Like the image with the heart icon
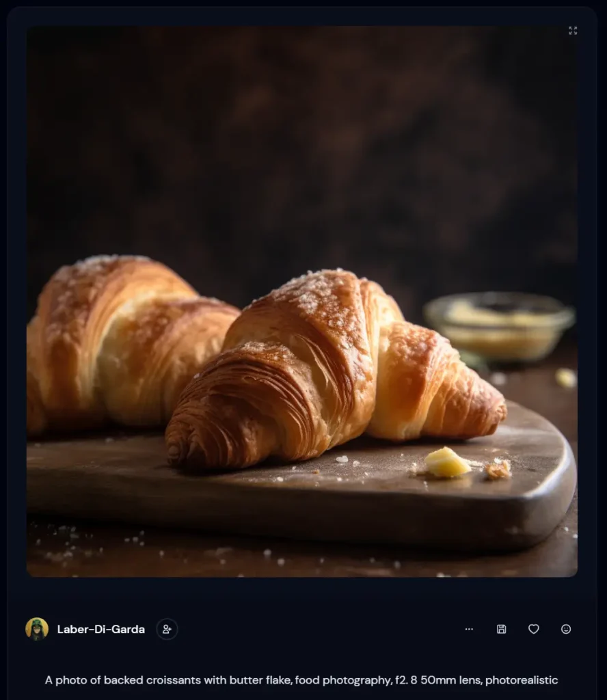Image resolution: width=607 pixels, height=700 pixels. click(533, 629)
